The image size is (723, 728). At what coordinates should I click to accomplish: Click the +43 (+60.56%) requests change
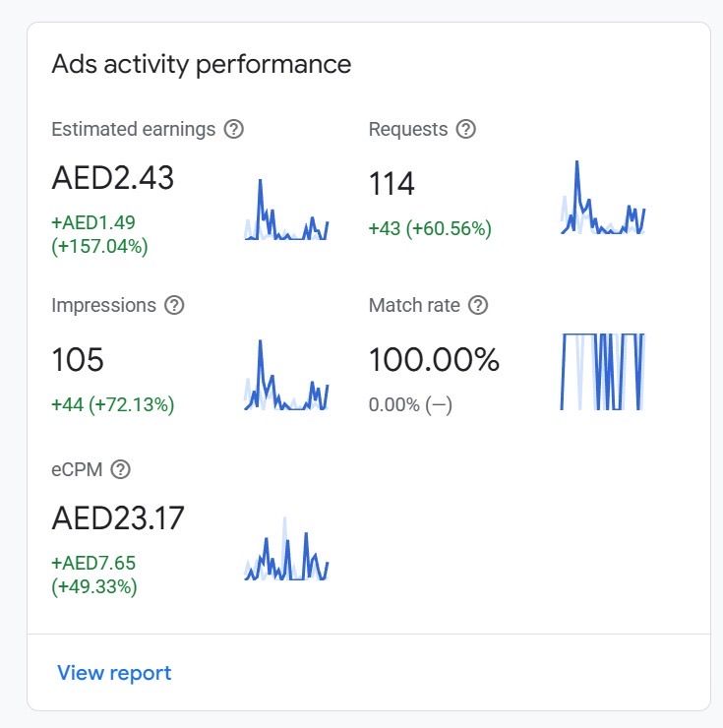429,228
